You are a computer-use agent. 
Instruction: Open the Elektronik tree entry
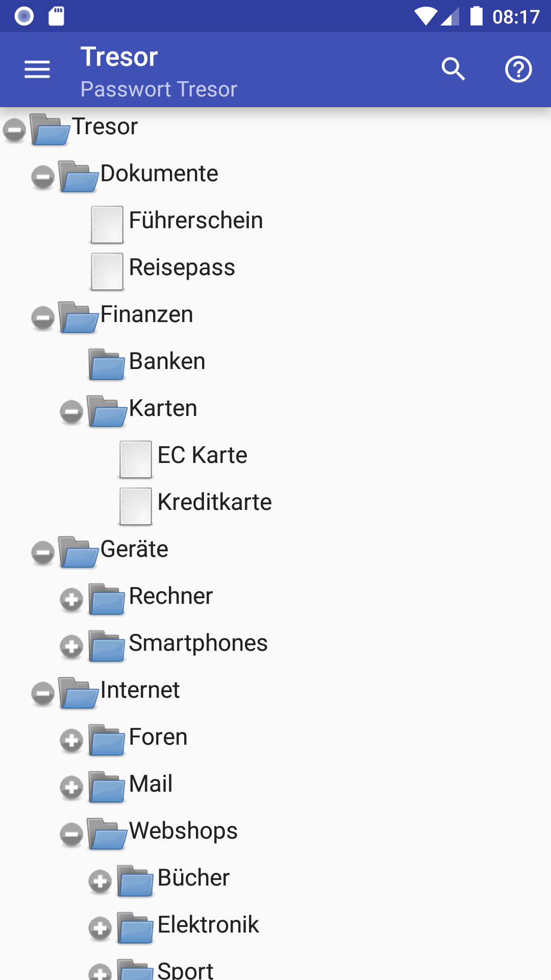tap(208, 925)
